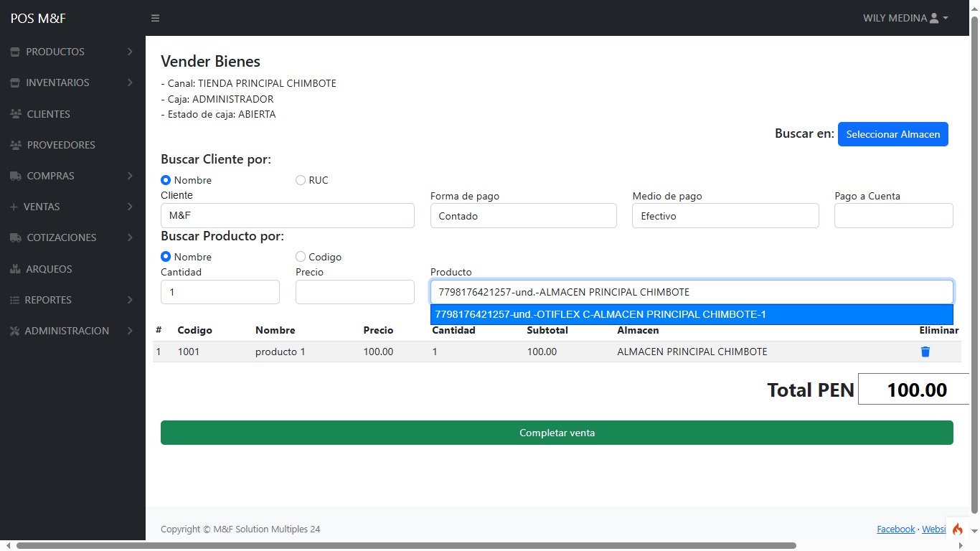Expand the PRODUCTOS menu chevron
This screenshot has width=980, height=551.
pos(130,52)
